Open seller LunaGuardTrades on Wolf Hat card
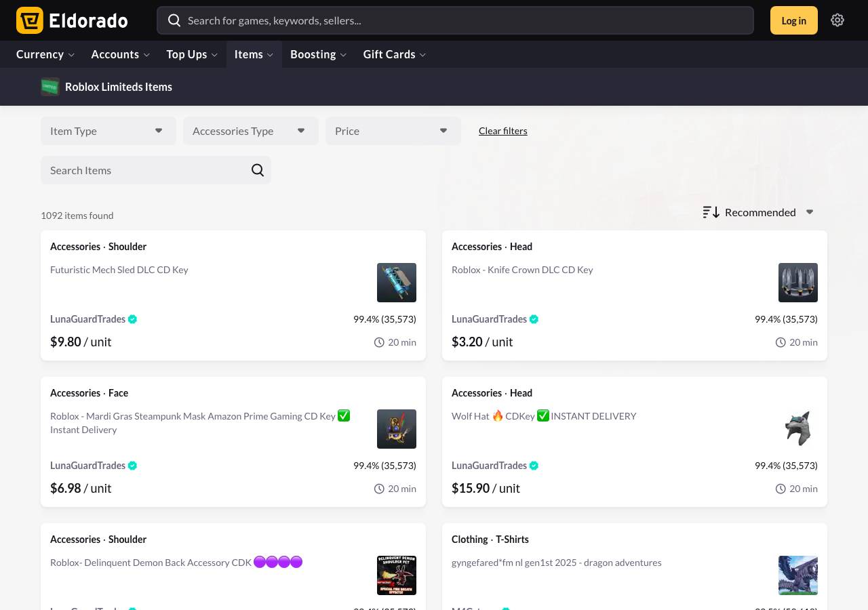Screen dimensions: 868x610 (x=490, y=466)
